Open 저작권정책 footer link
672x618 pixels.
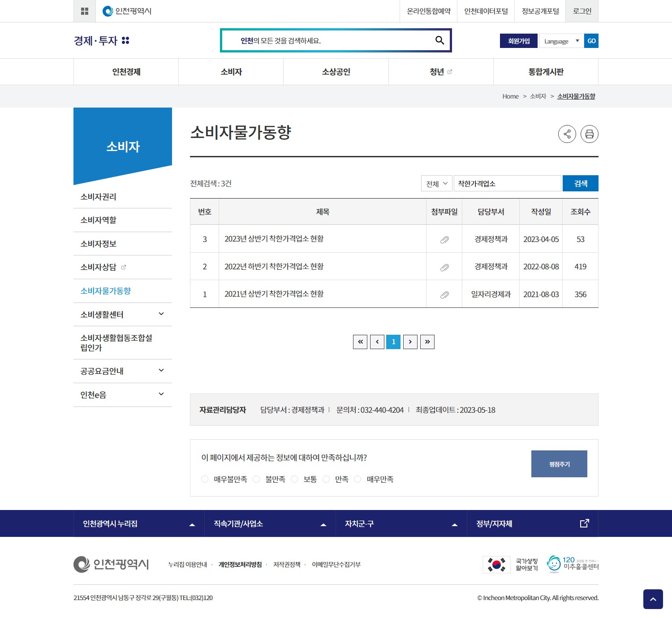(x=287, y=565)
